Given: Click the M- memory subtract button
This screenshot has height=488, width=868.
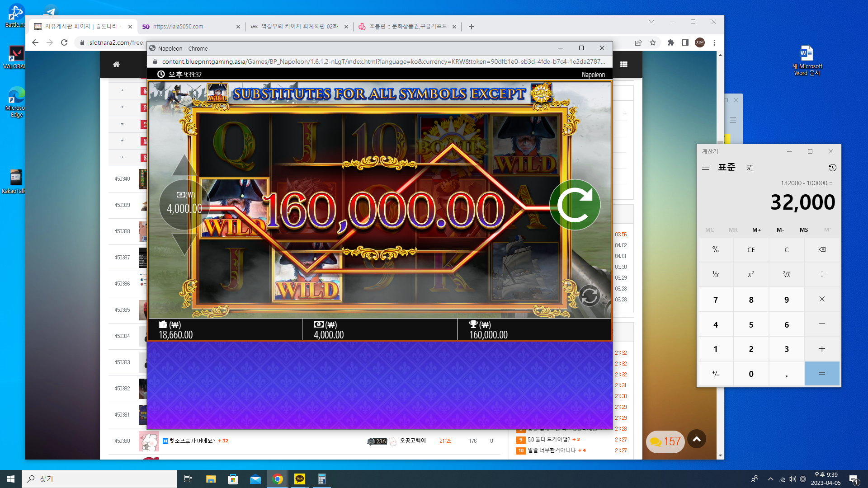Looking at the screenshot, I should tap(780, 230).
